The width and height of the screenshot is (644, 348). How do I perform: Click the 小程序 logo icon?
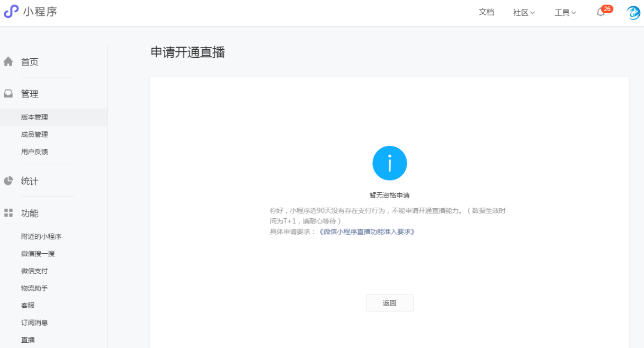pos(11,12)
